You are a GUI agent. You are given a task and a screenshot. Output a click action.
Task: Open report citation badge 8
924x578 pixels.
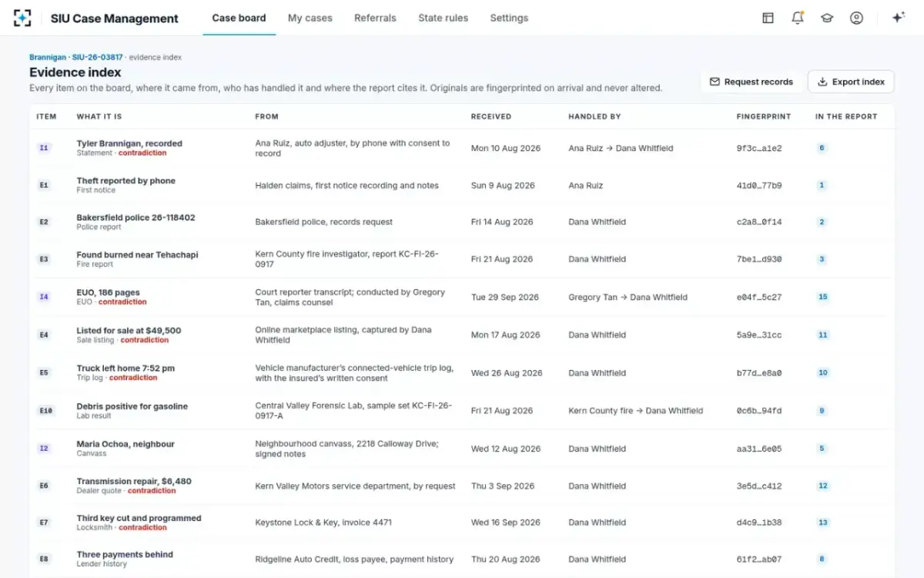click(x=822, y=560)
